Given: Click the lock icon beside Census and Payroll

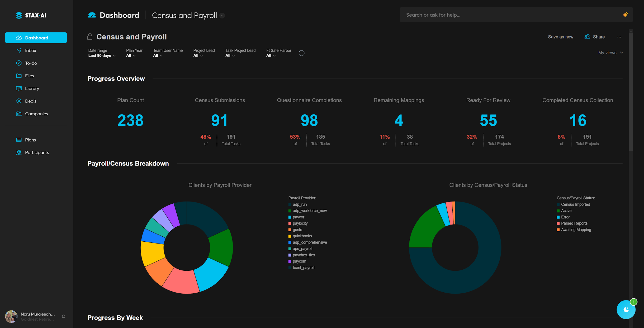Looking at the screenshot, I should [x=90, y=37].
